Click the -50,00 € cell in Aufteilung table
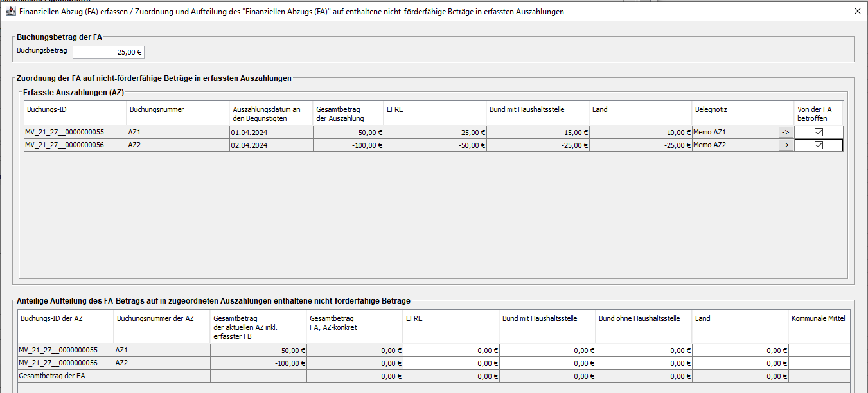The image size is (868, 393). 258,351
